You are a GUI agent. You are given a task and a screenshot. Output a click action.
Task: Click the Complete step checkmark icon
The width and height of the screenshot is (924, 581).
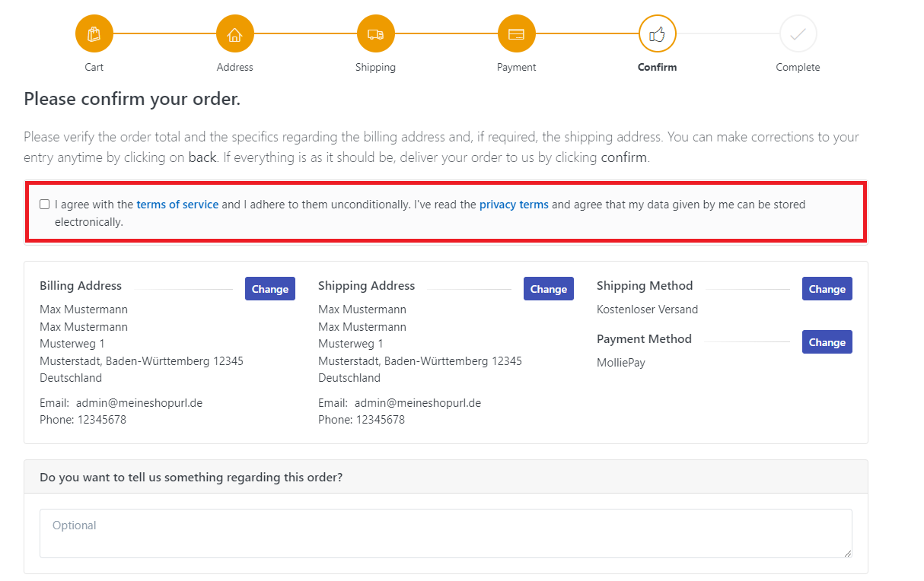(x=798, y=34)
